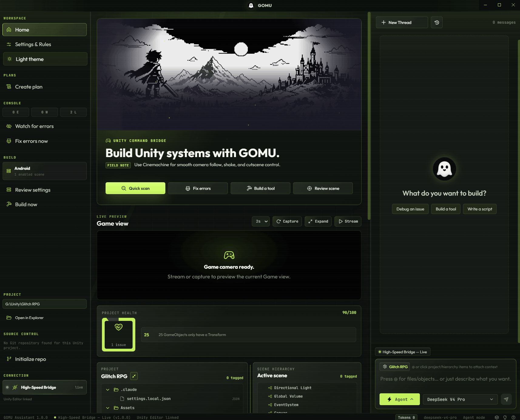Click the ghost logo above 'What do you want to build?'
Viewport: 520px width, 420px height.
(x=444, y=169)
